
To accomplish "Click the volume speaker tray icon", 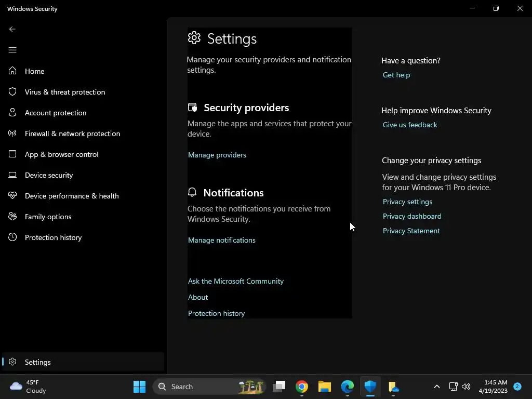I will pos(466,387).
